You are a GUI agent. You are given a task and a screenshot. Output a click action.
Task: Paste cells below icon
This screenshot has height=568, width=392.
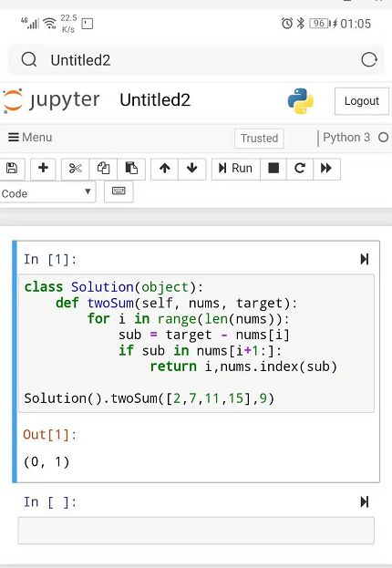pos(131,169)
